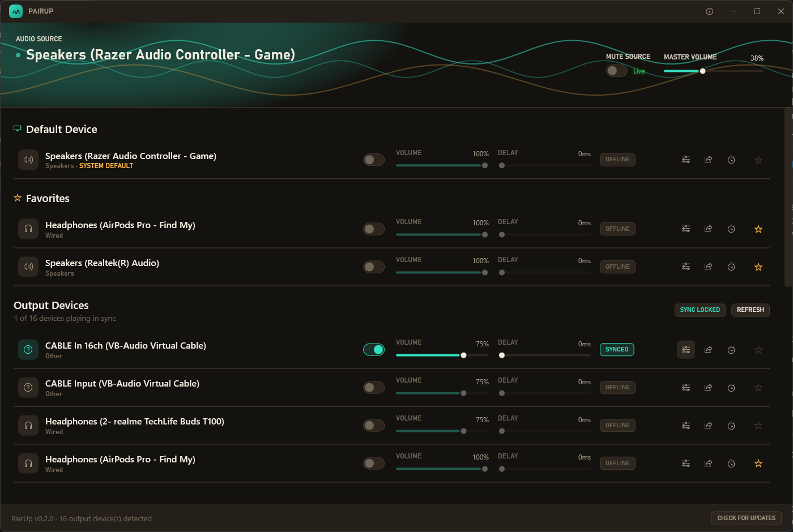Click headphone icon beside realme TechLife Buds T100

point(28,426)
